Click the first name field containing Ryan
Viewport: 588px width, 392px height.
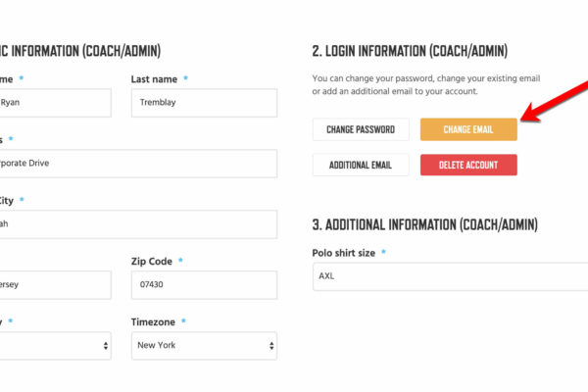tap(54, 103)
